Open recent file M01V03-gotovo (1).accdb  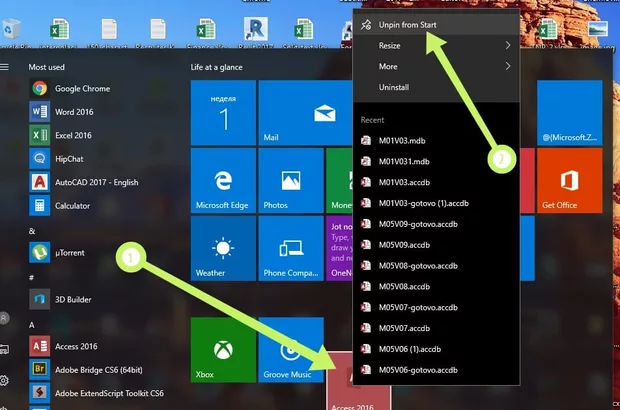click(x=436, y=203)
